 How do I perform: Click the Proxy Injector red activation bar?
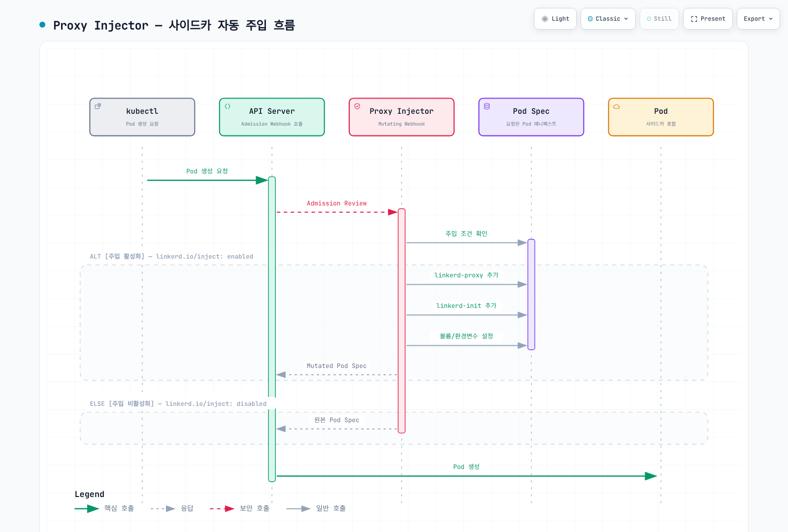click(x=401, y=321)
